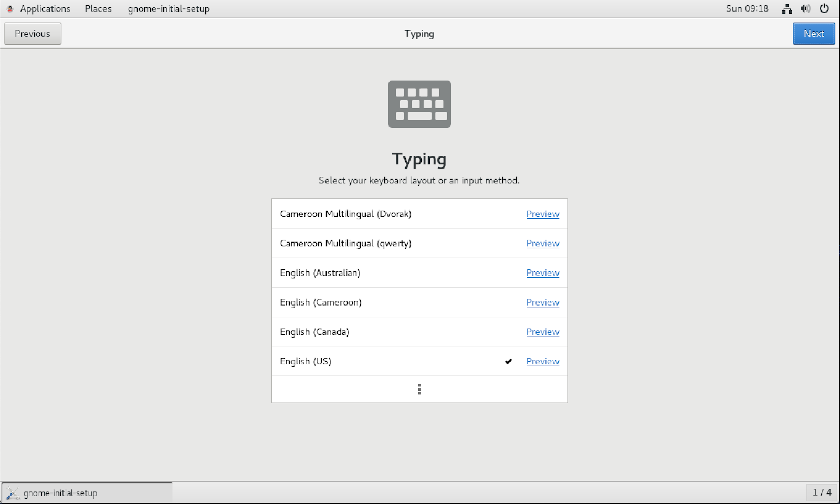
Task: Open the Applications menu
Action: [45, 8]
